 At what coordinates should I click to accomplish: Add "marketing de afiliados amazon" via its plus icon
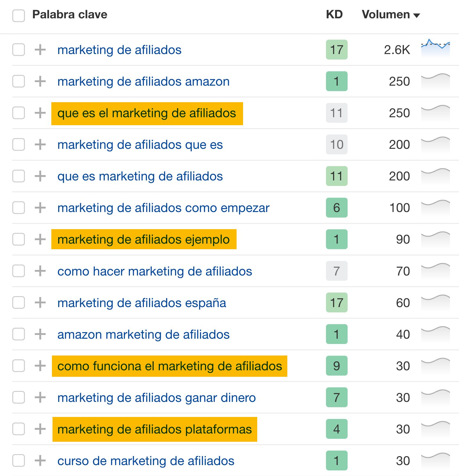[40, 81]
